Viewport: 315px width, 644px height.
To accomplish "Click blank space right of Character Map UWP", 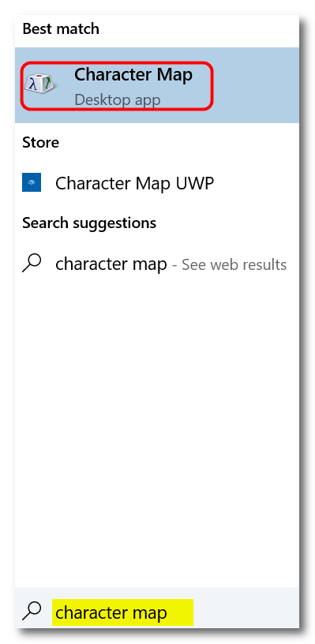I will point(257,183).
